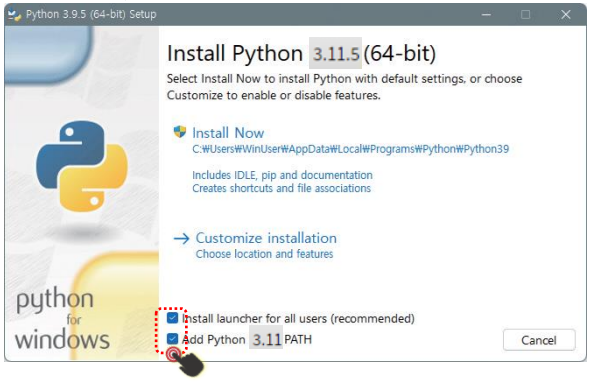Image resolution: width=598 pixels, height=384 pixels.
Task: Click the Python installer title bar icon
Action: [14, 15]
